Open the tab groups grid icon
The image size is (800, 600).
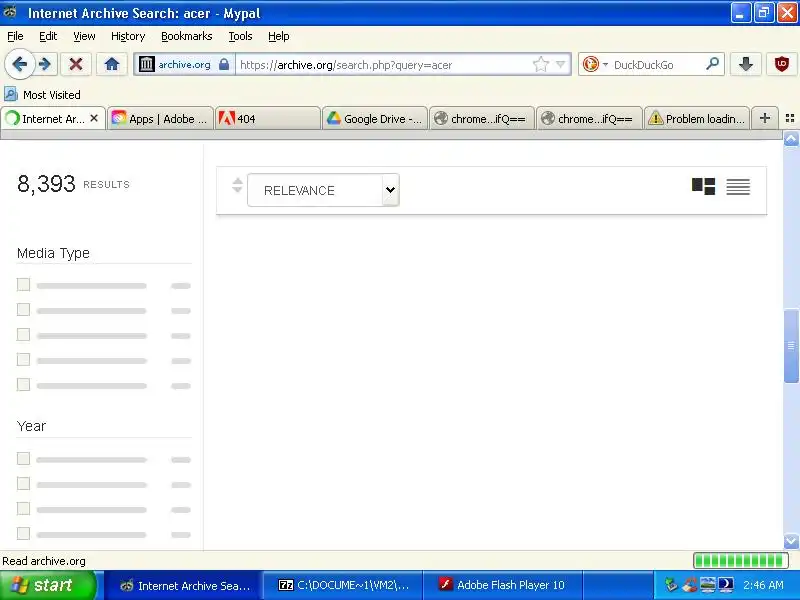pos(790,118)
